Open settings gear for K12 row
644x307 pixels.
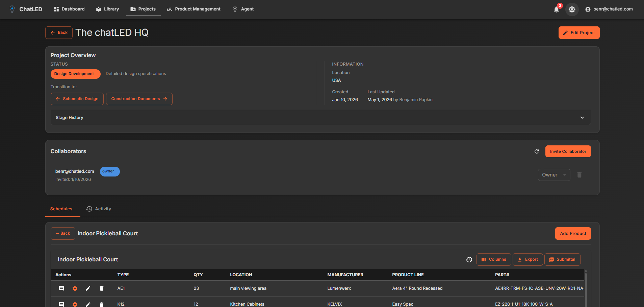[x=75, y=304]
